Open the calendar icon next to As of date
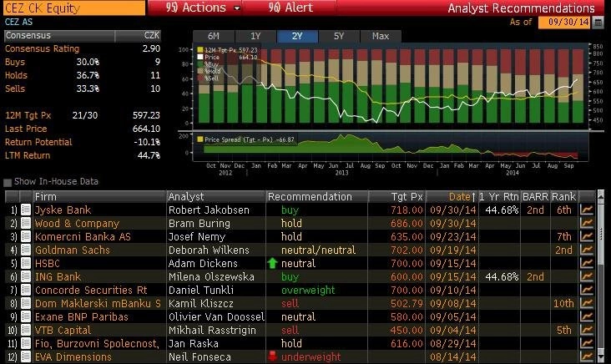 click(598, 23)
